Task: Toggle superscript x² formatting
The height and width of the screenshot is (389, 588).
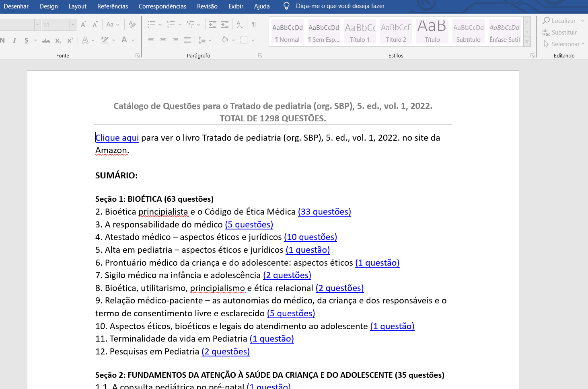Action: tap(70, 40)
